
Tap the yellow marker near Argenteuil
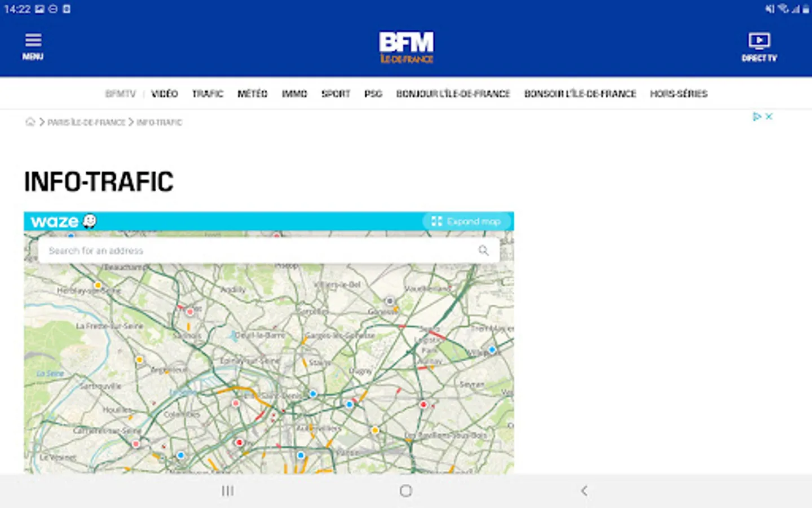click(x=139, y=360)
